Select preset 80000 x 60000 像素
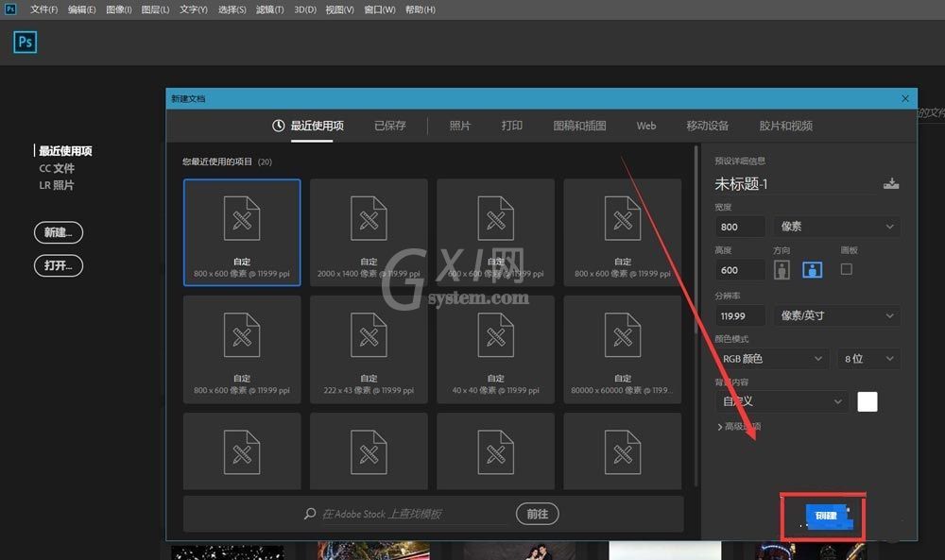945x560 pixels. coord(623,349)
